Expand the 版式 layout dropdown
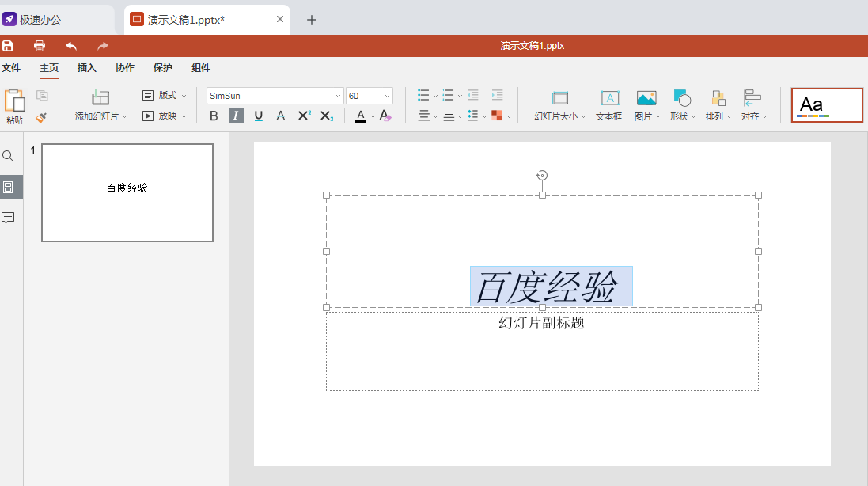 (x=184, y=97)
